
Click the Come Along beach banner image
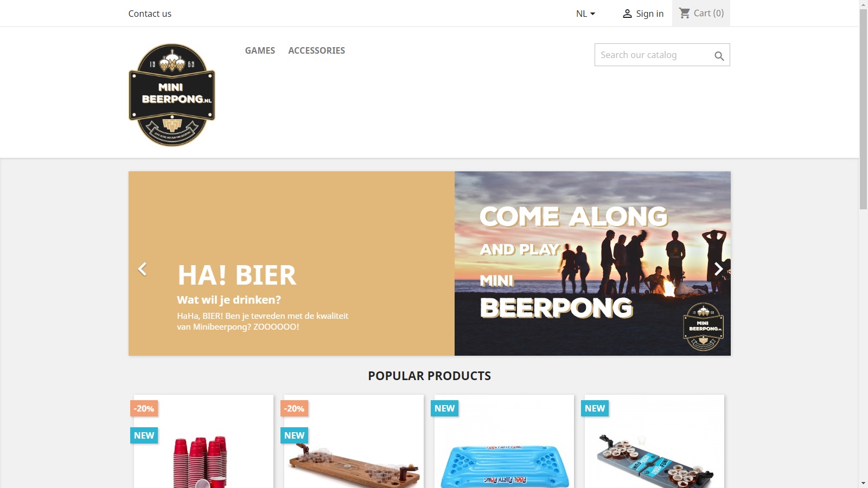coord(592,264)
